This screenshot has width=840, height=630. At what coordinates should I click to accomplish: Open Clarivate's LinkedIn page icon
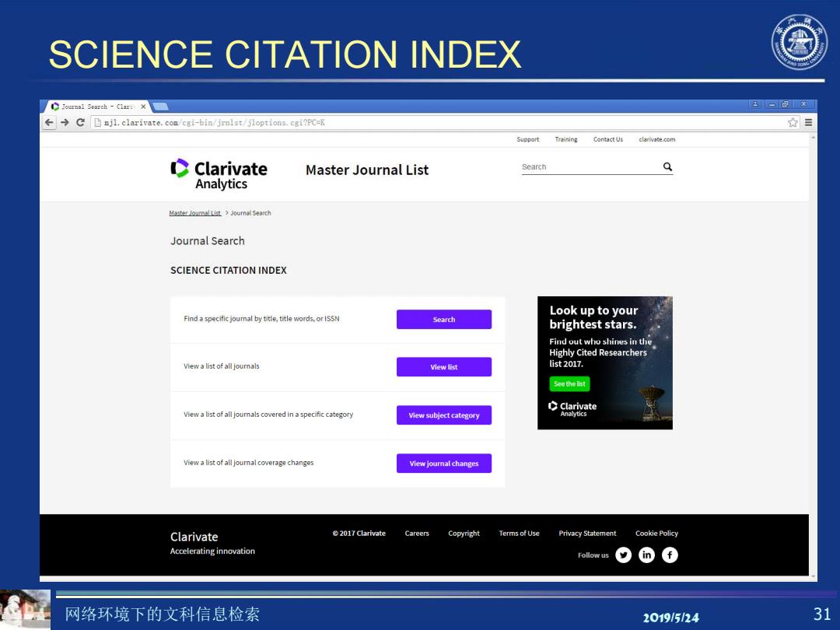point(646,555)
